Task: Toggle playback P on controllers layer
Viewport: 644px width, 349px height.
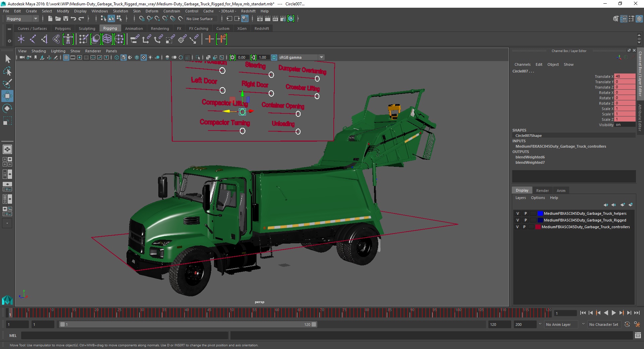Action: (524, 227)
